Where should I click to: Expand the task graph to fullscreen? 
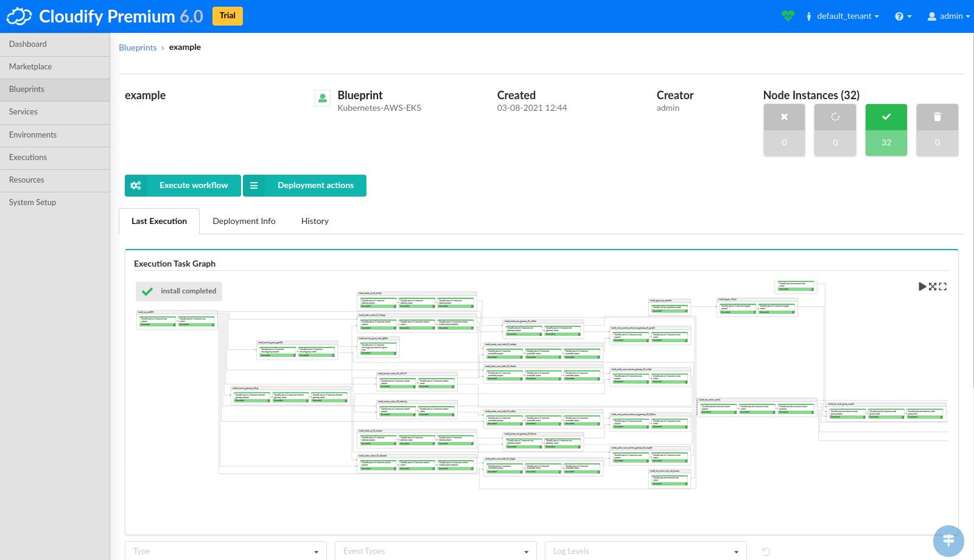coord(943,286)
